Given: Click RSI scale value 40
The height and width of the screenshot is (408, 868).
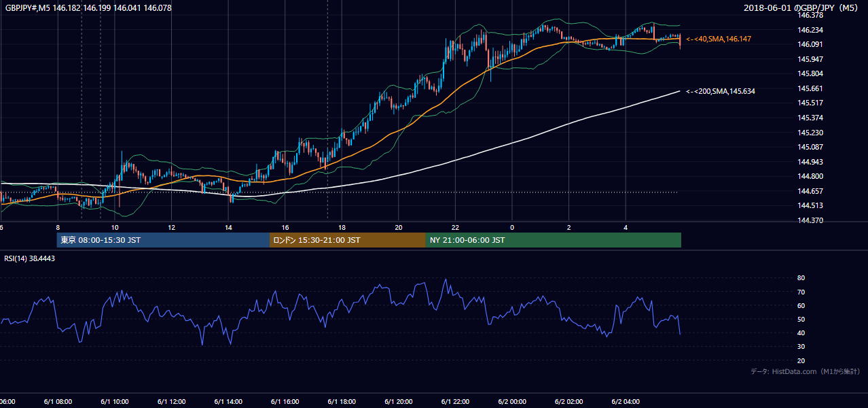Looking at the screenshot, I should tap(801, 333).
